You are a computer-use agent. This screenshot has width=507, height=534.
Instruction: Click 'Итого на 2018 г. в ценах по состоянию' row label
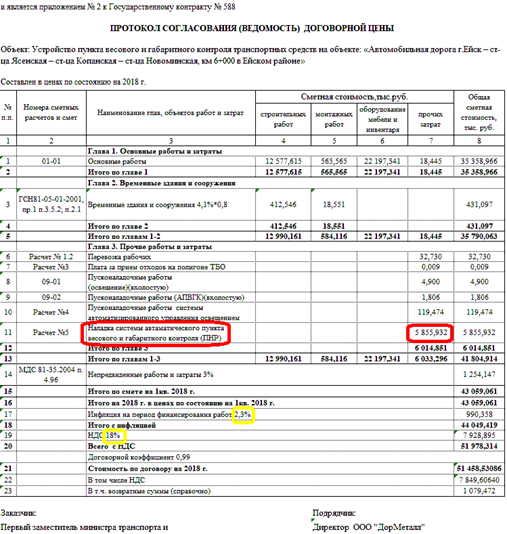[x=181, y=403]
